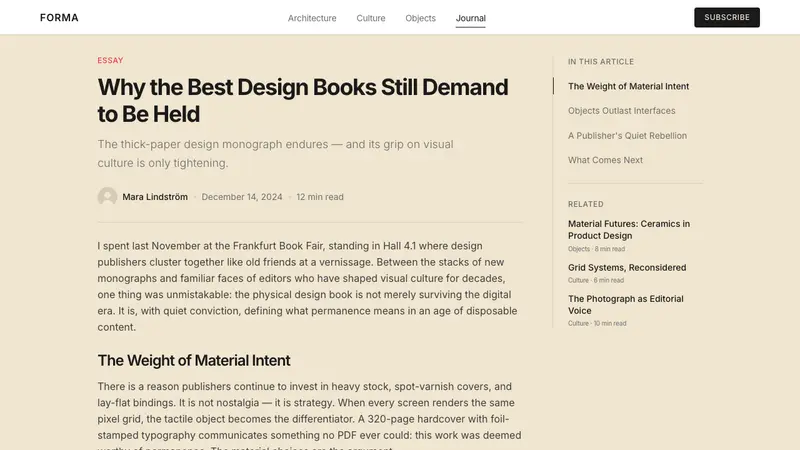
Task: Open the Architecture nav section
Action: (312, 18)
